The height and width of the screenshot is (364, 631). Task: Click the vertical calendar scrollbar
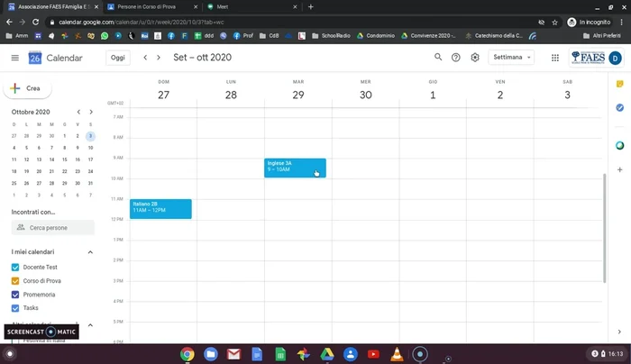tap(604, 228)
